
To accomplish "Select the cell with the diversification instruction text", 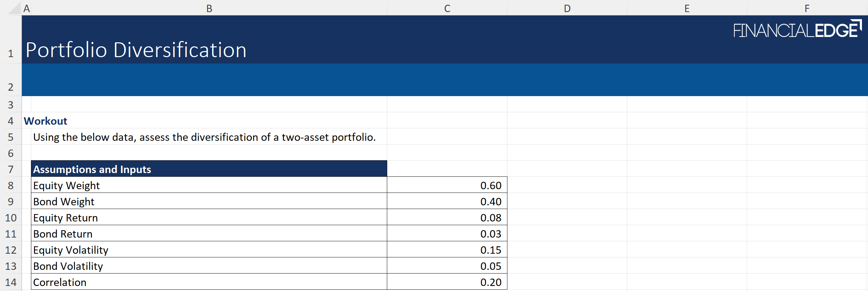I will click(x=204, y=137).
